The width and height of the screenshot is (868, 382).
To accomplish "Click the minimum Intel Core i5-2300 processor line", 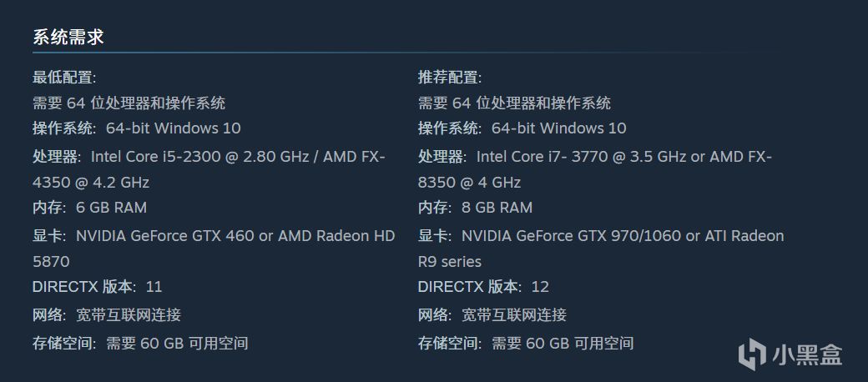I will 209,157.
